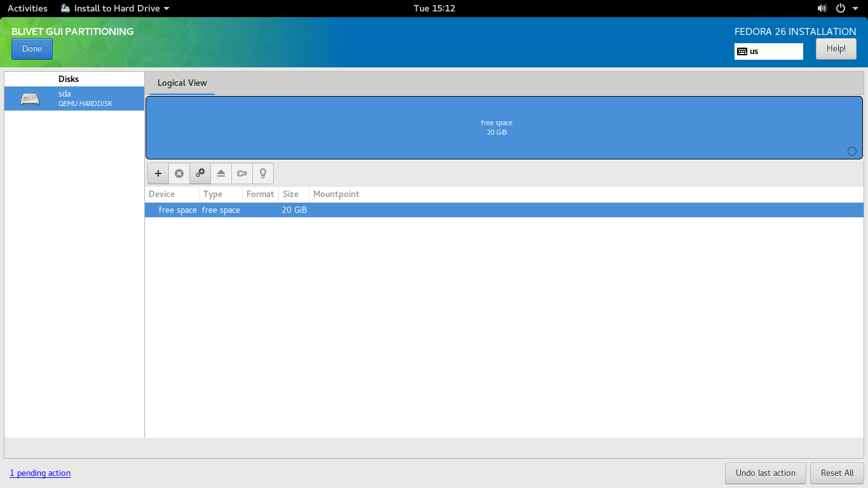Click the Size column header
The image size is (868, 488).
294,194
